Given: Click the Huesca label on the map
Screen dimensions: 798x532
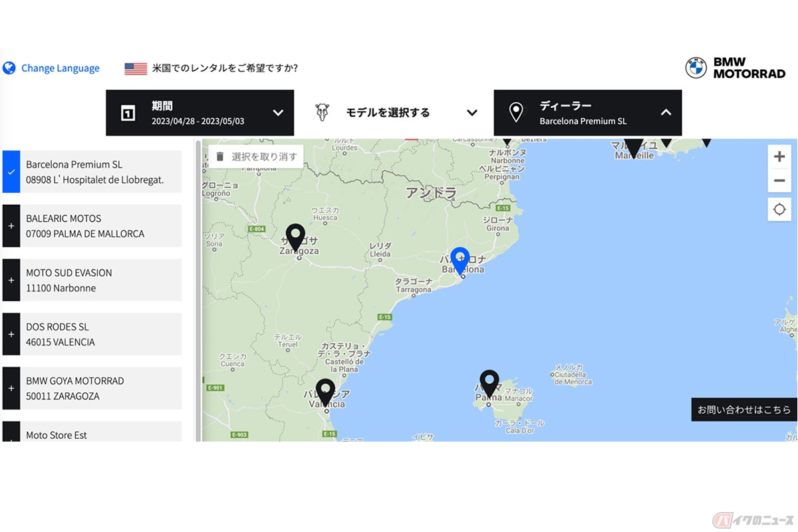Looking at the screenshot, I should tap(325, 213).
